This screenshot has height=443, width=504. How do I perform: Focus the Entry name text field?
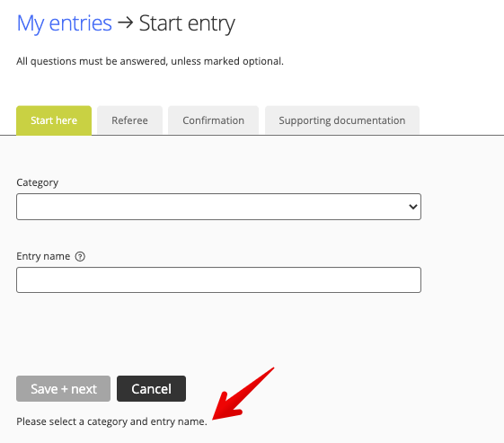(x=218, y=279)
